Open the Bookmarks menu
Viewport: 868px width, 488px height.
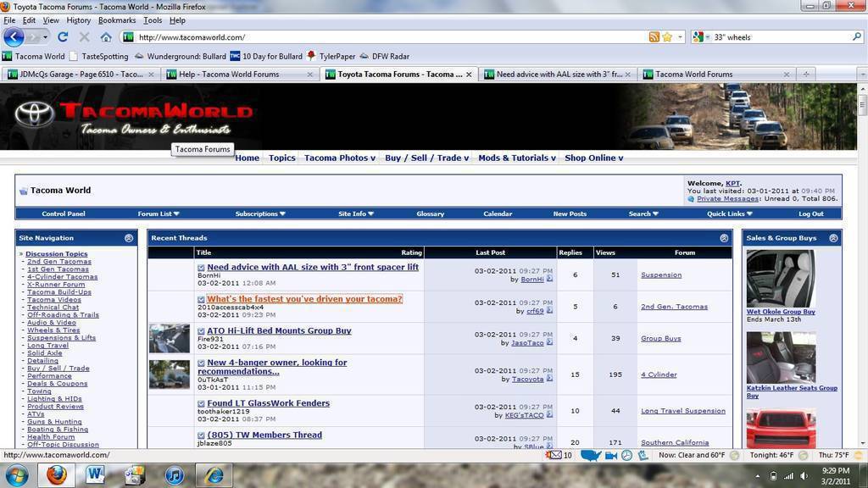[117, 20]
